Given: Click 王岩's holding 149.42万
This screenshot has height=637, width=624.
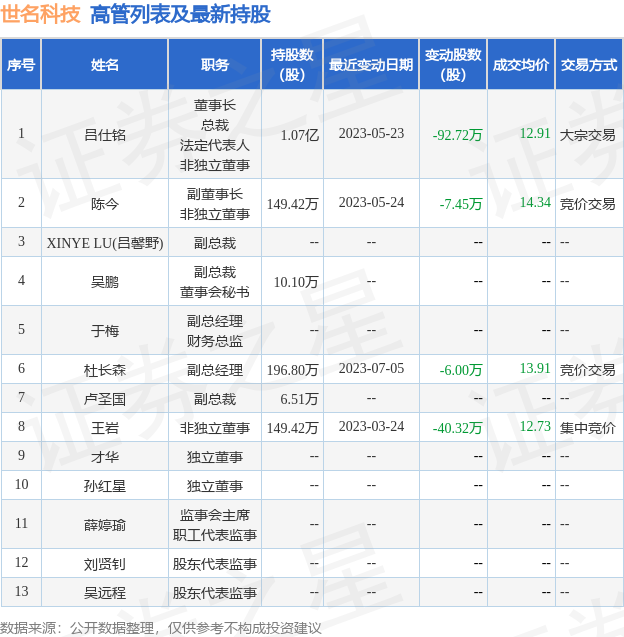Looking at the screenshot, I should tap(292, 428).
